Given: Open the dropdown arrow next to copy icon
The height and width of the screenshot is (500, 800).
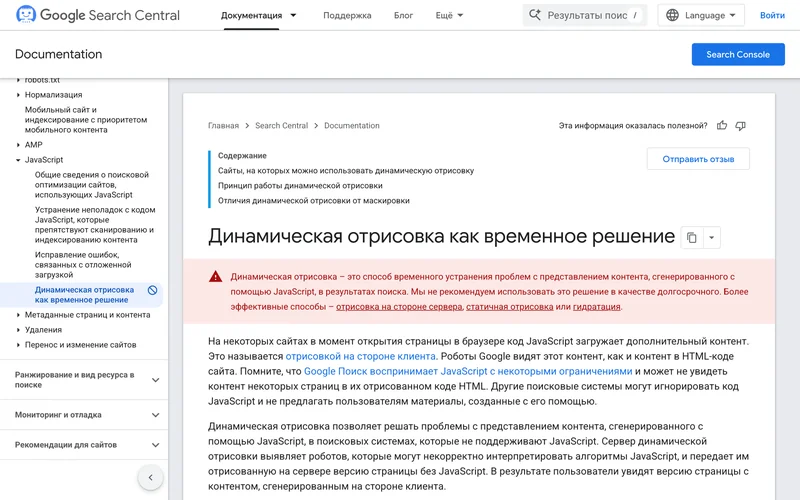Looking at the screenshot, I should pos(711,238).
